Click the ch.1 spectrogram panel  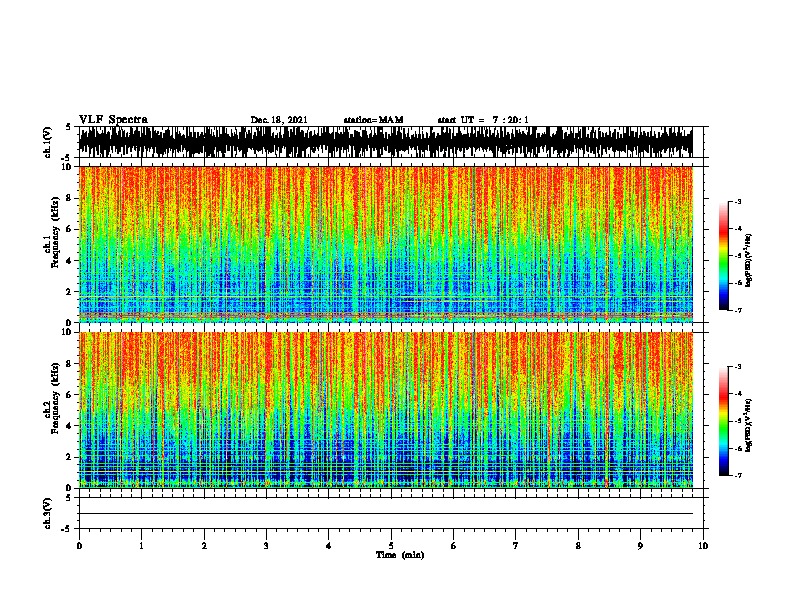pyautogui.click(x=385, y=244)
